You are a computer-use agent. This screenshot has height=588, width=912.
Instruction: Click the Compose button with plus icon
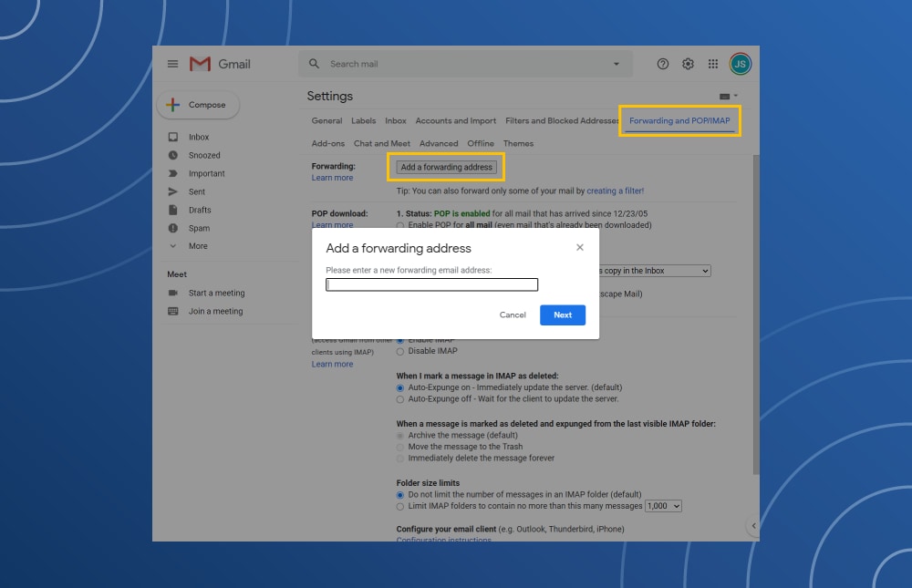pos(198,105)
